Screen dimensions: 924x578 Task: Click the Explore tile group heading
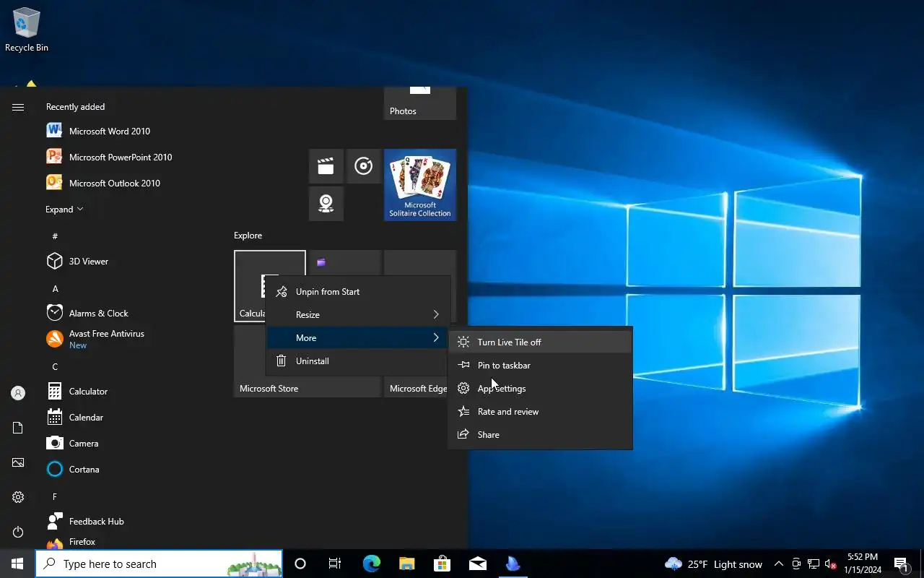click(x=248, y=236)
